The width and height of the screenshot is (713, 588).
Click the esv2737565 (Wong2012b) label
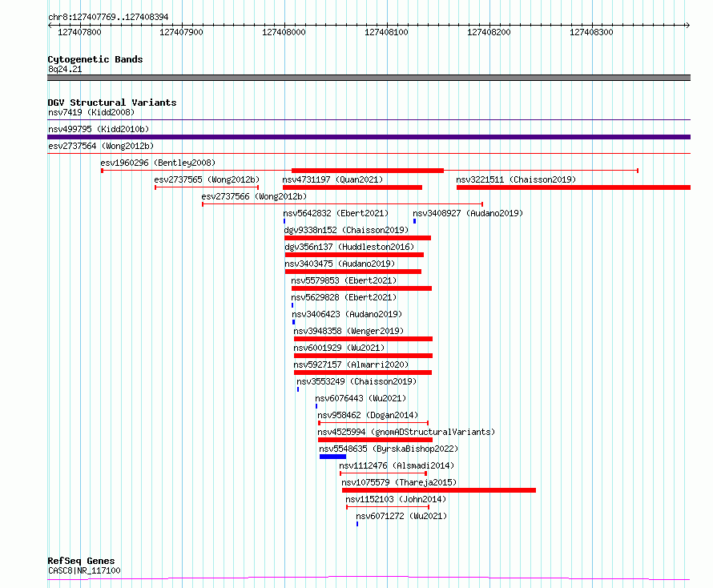(x=207, y=179)
